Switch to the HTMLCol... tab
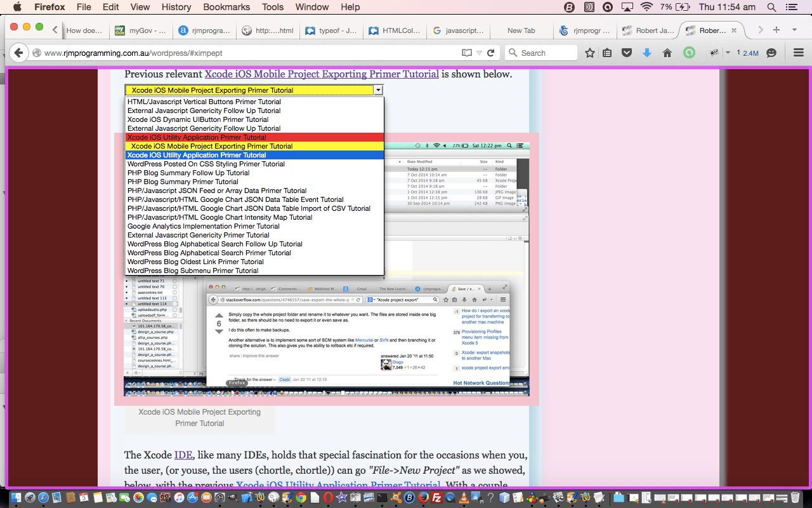The width and height of the screenshot is (812, 508). (x=393, y=30)
